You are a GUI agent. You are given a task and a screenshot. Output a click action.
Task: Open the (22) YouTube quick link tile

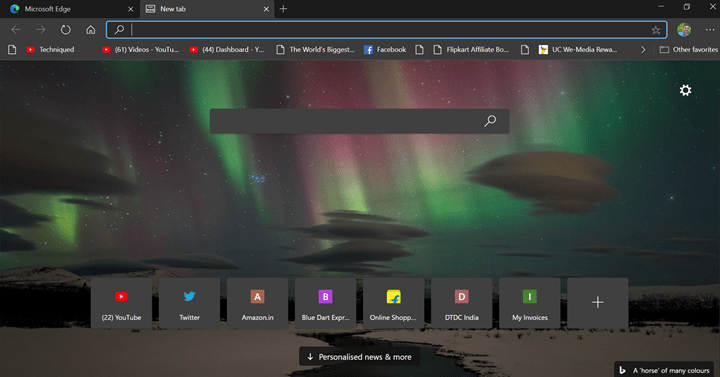click(121, 303)
